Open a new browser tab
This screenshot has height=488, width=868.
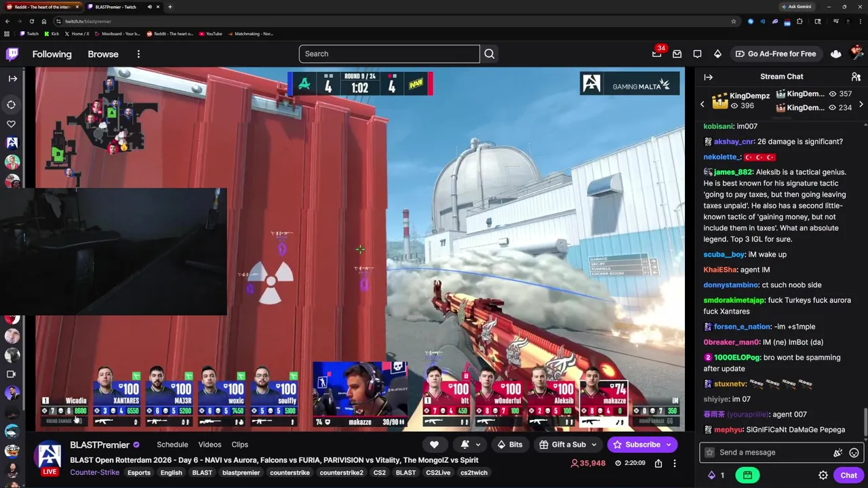170,7
